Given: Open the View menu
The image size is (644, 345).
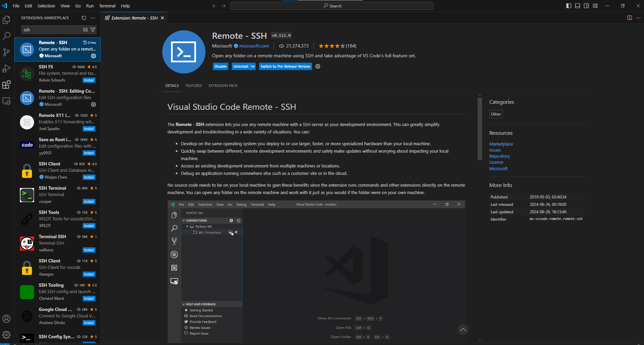Looking at the screenshot, I should pyautogui.click(x=65, y=6).
